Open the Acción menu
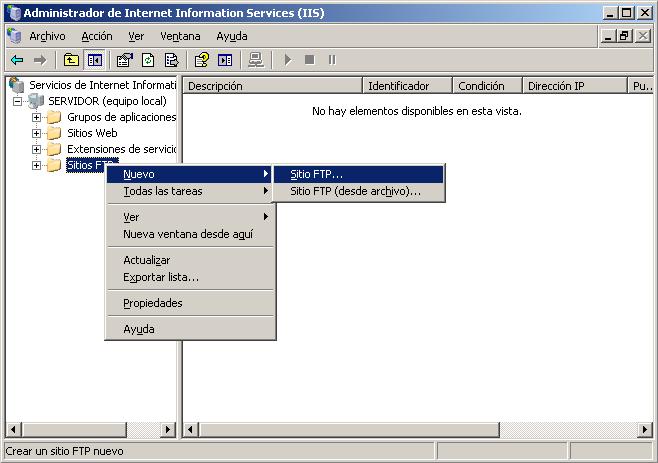 97,37
